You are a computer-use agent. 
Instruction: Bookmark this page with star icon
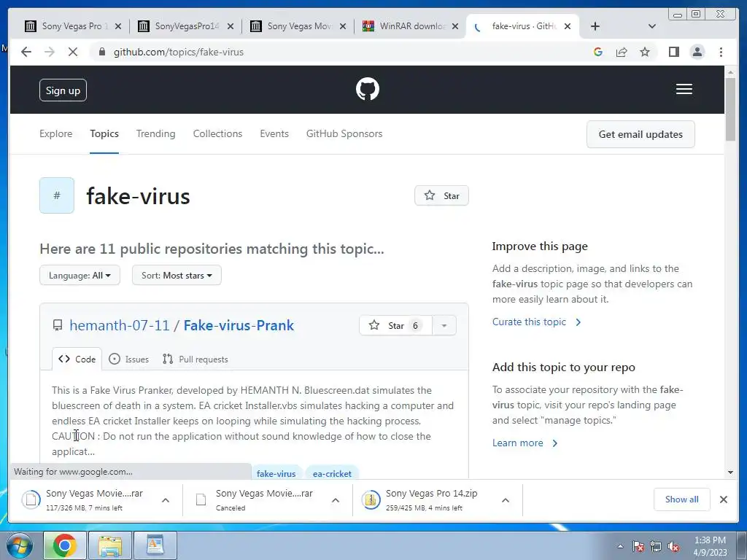pyautogui.click(x=645, y=52)
